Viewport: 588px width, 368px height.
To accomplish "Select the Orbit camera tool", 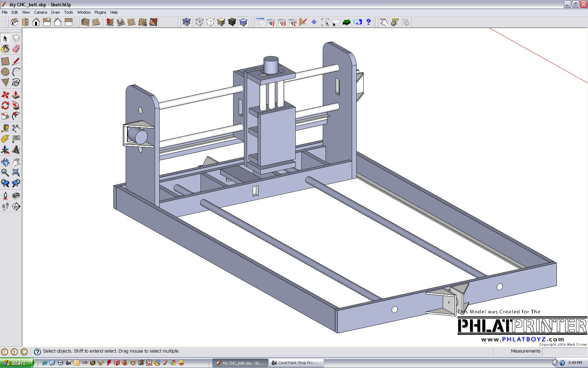I will [x=5, y=162].
